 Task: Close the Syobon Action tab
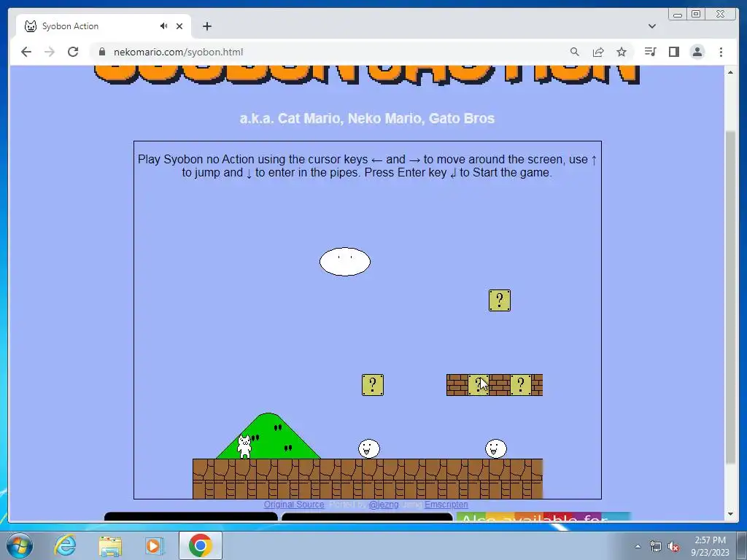pos(179,26)
